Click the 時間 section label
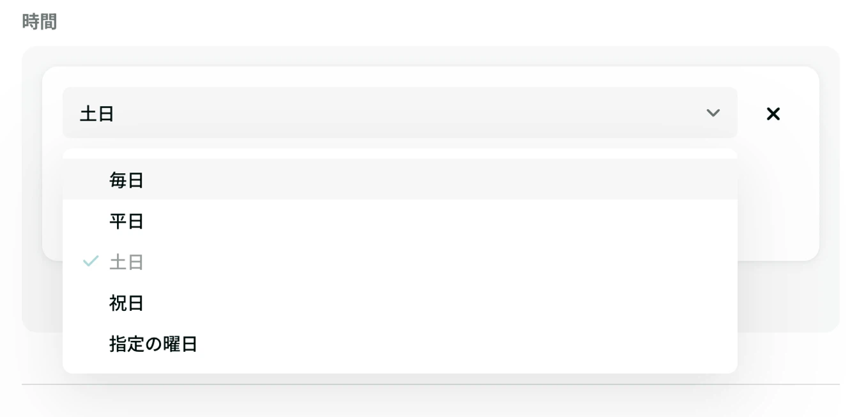The width and height of the screenshot is (868, 417). [x=39, y=22]
